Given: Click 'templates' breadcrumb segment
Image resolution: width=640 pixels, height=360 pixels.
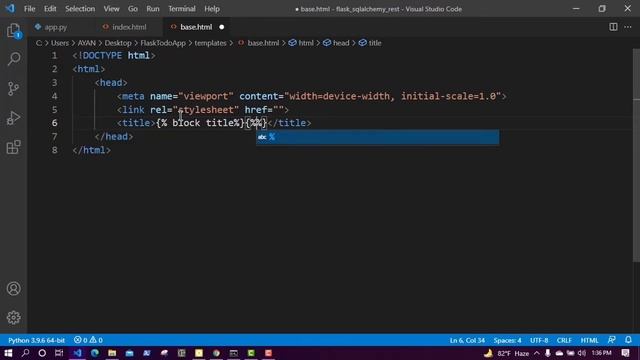Looking at the screenshot, I should click(210, 43).
